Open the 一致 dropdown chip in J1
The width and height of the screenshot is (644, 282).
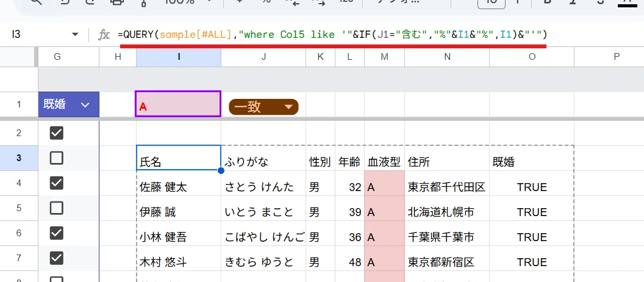tap(263, 107)
